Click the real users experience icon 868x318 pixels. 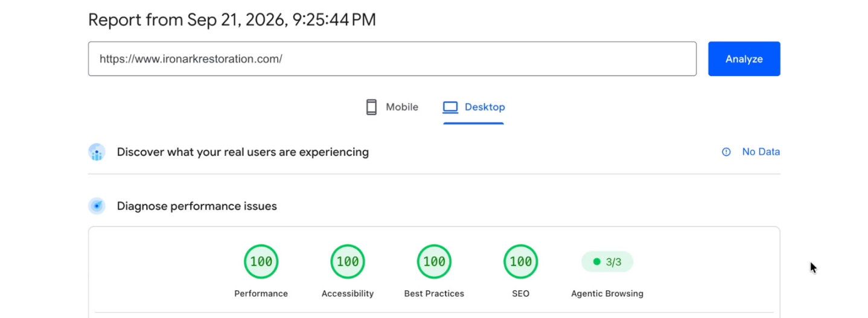coord(97,152)
